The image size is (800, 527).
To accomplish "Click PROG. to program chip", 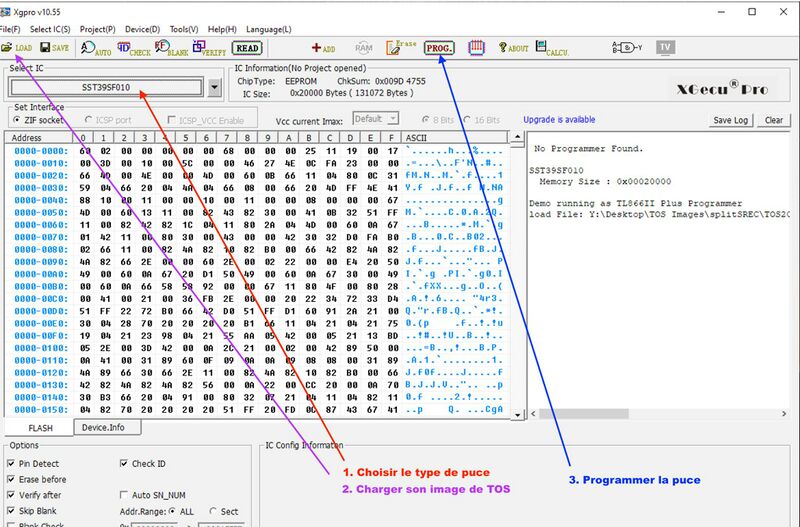I will coord(439,48).
